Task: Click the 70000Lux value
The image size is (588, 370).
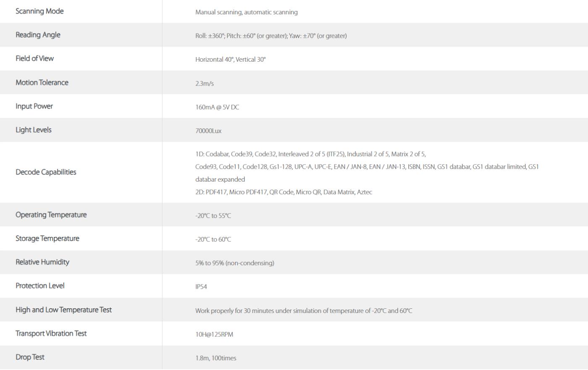Action: tap(208, 131)
